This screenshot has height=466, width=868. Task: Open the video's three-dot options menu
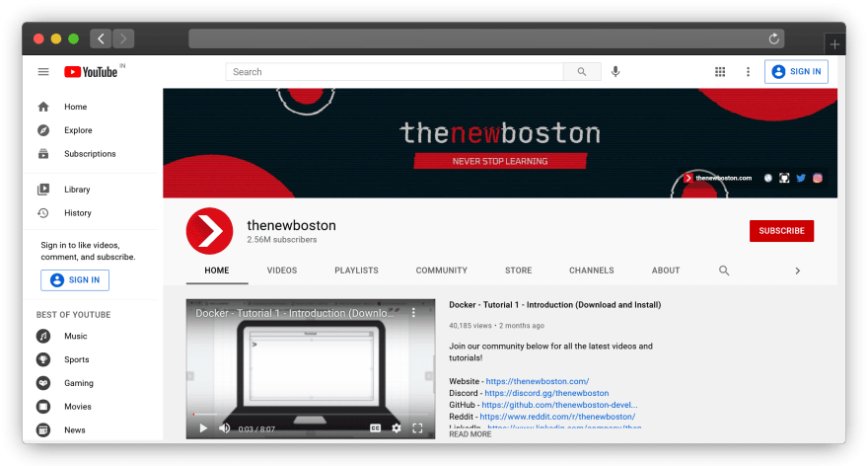tap(413, 313)
